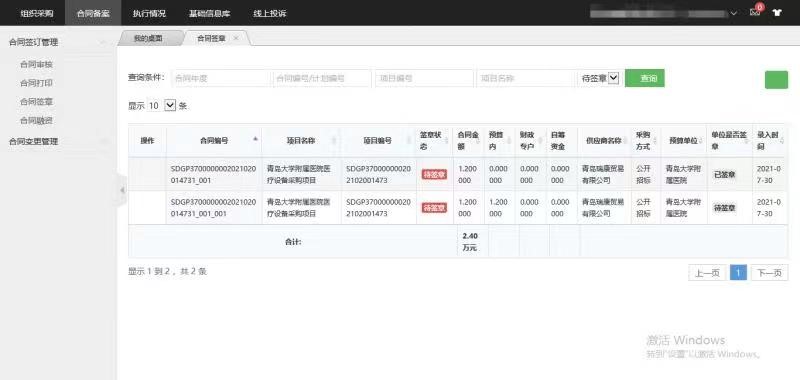Go to 上一页
Screen dimensions: 800x380
tap(707, 273)
